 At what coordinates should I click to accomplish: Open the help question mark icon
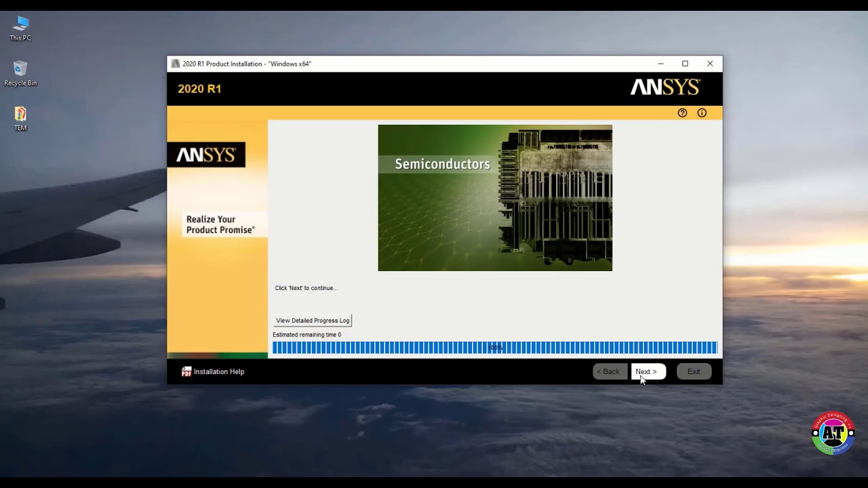point(682,113)
